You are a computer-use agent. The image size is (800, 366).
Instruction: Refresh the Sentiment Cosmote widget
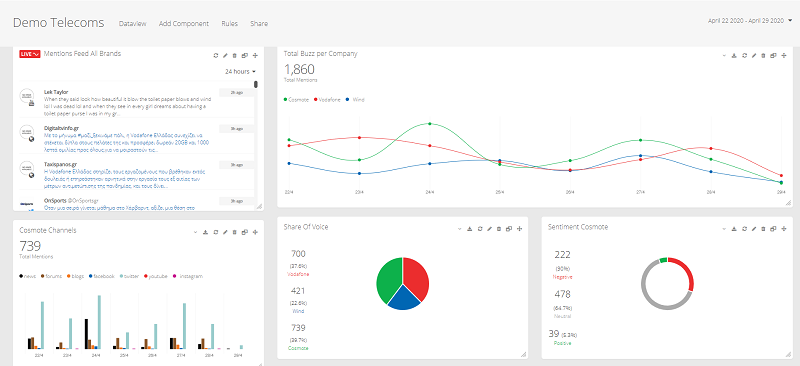click(744, 229)
